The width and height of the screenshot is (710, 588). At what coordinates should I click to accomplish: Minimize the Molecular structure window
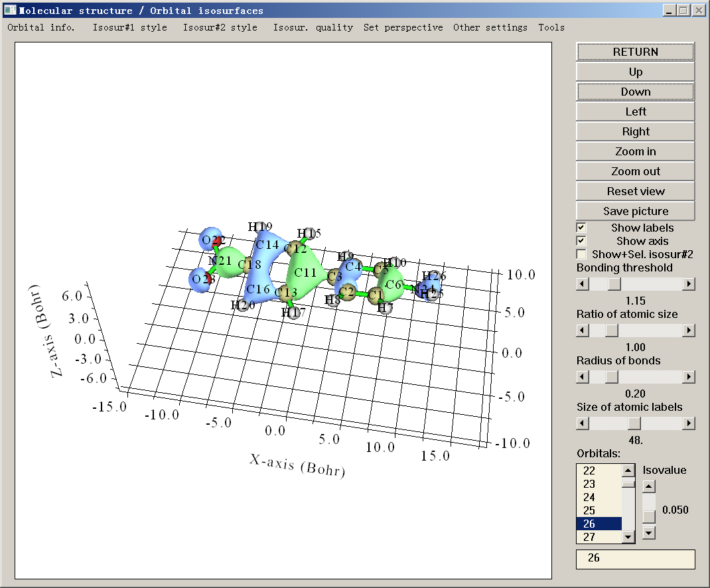(669, 11)
